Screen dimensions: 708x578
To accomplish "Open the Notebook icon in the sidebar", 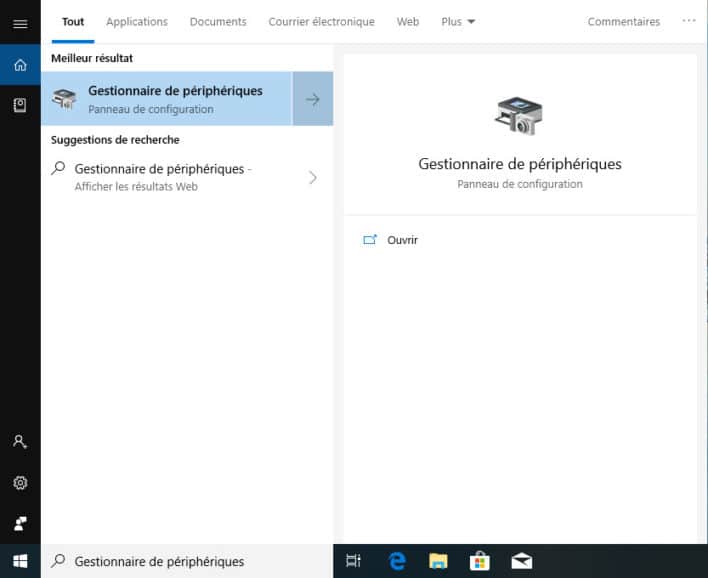I will 20,105.
